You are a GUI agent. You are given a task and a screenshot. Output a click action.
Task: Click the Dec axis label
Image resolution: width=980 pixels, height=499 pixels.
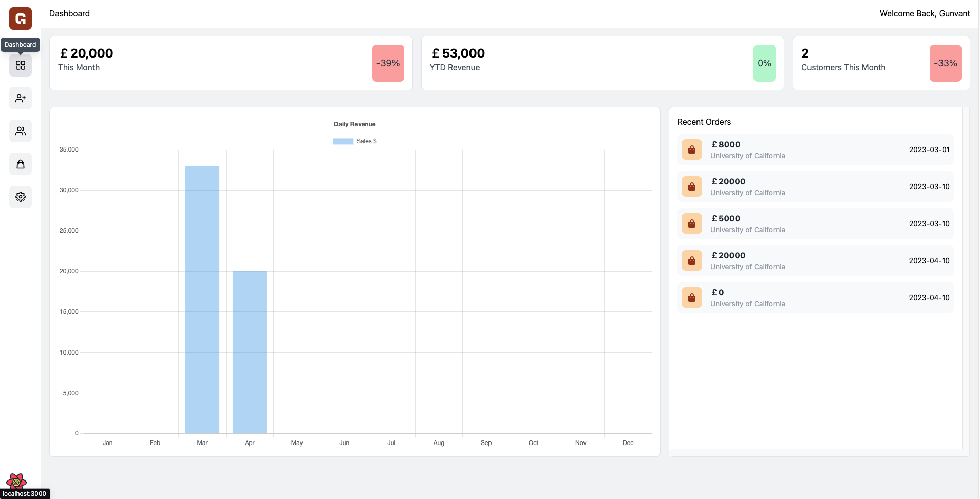(x=628, y=443)
